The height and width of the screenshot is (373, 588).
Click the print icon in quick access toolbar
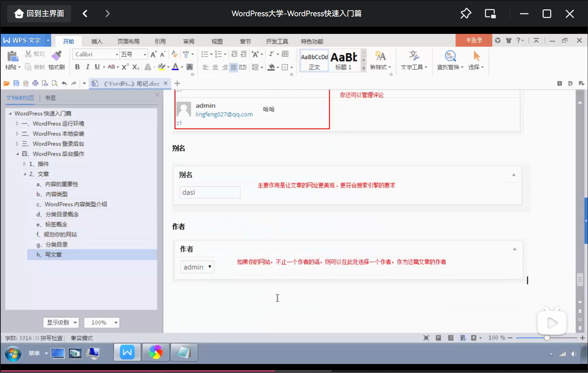coord(35,83)
